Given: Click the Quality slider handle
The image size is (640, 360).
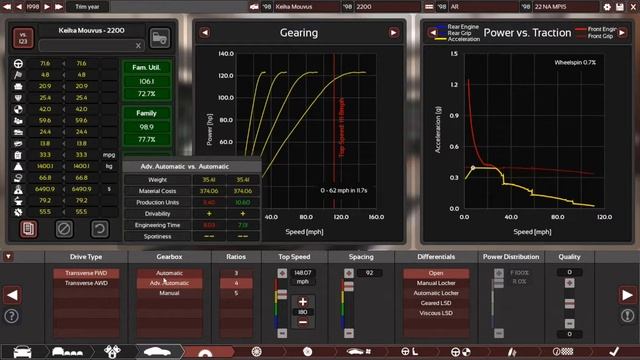Looking at the screenshot, I should [x=569, y=303].
